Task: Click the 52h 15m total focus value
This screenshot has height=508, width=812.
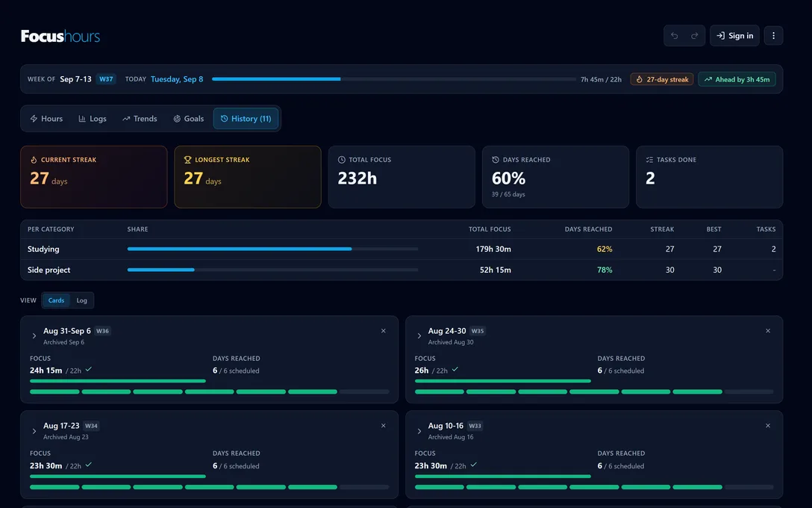Action: 495,270
